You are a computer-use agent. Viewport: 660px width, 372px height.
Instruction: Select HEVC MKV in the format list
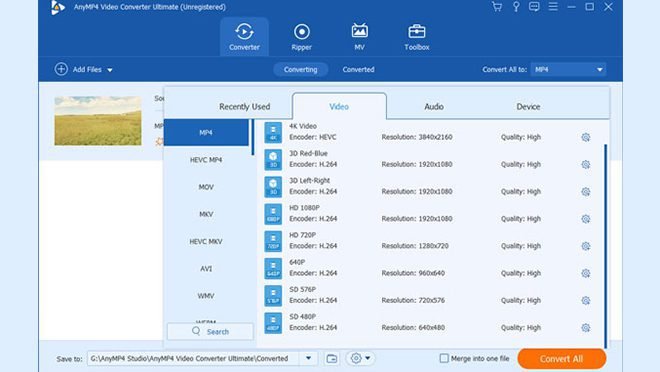pyautogui.click(x=206, y=242)
